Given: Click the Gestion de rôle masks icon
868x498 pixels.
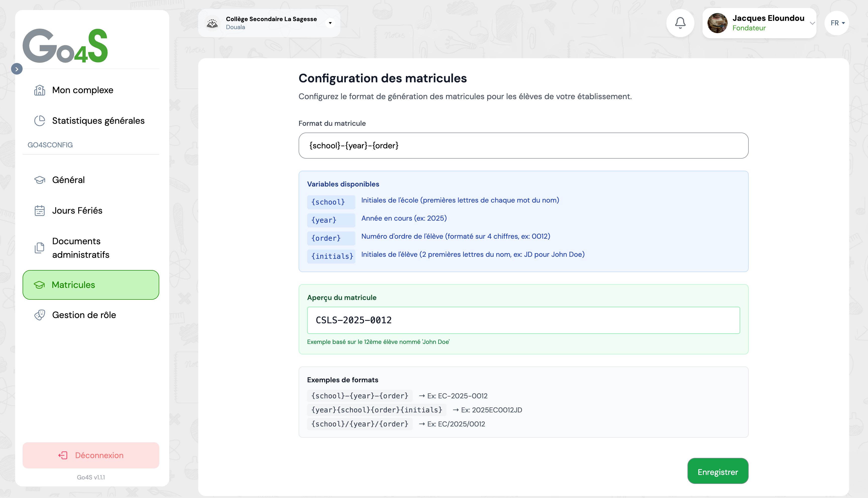Looking at the screenshot, I should click(x=40, y=315).
